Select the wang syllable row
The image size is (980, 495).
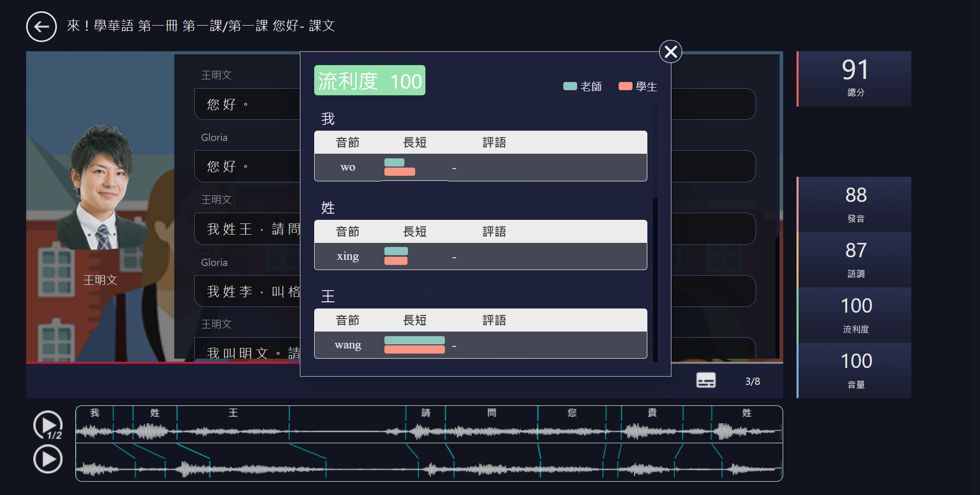[x=480, y=344]
